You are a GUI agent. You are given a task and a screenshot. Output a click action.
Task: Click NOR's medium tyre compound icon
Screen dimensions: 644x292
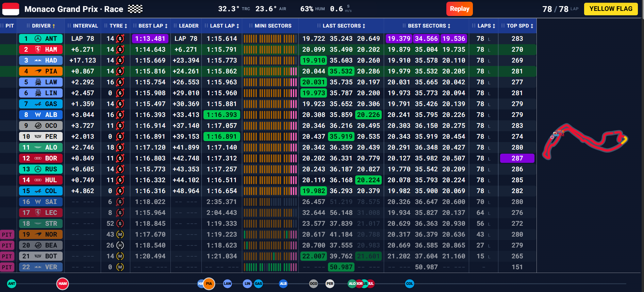click(120, 235)
